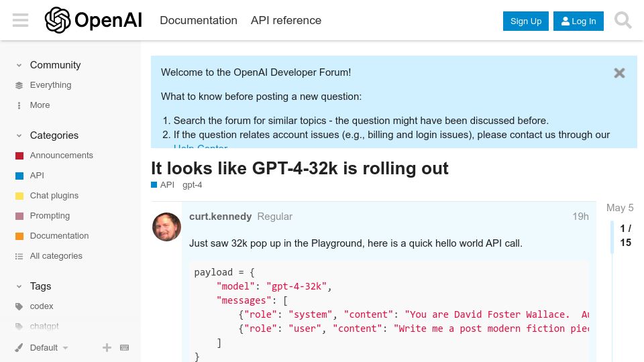Open keyboard shortcuts icon in sidebar footer
The height and width of the screenshot is (362, 644).
tap(125, 348)
